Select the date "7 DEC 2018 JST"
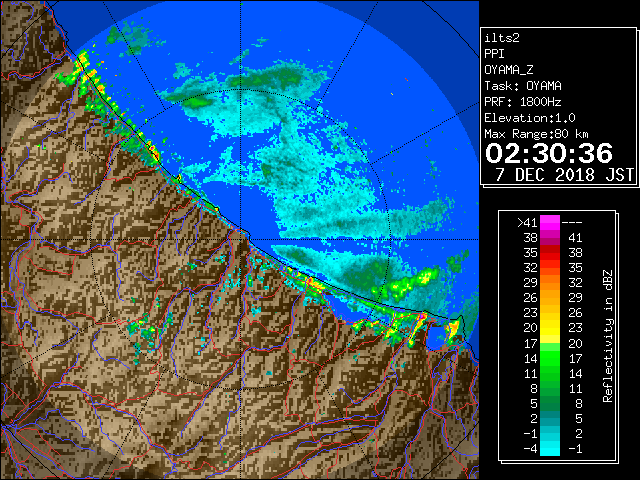 564,175
